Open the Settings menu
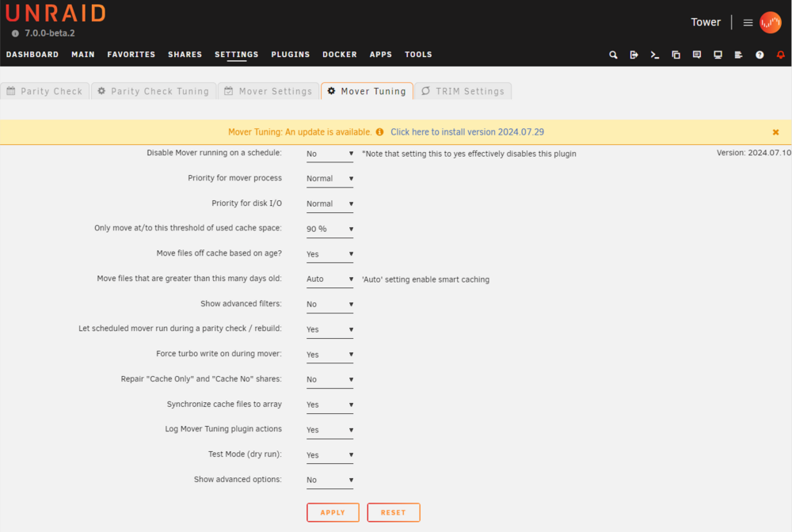The image size is (792, 532). click(236, 55)
